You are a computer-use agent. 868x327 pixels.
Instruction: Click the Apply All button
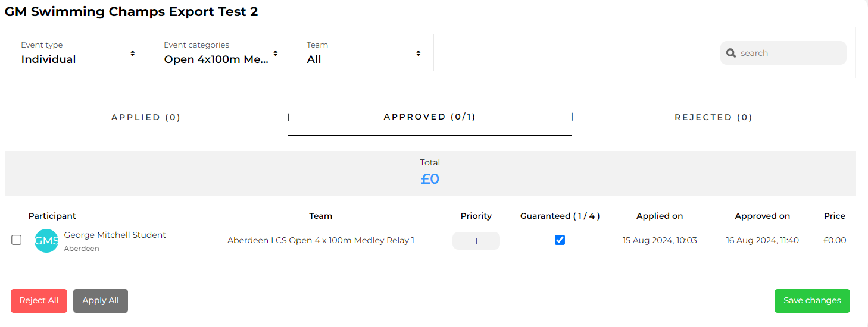[101, 301]
